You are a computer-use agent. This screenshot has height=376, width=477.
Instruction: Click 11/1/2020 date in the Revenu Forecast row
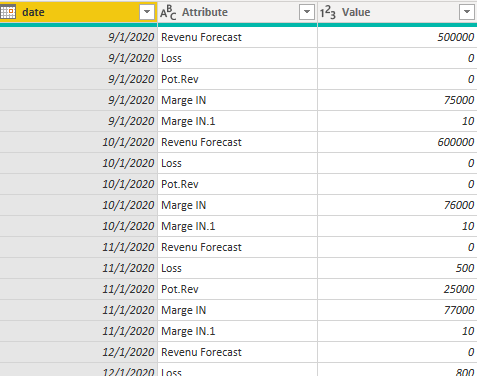click(128, 247)
